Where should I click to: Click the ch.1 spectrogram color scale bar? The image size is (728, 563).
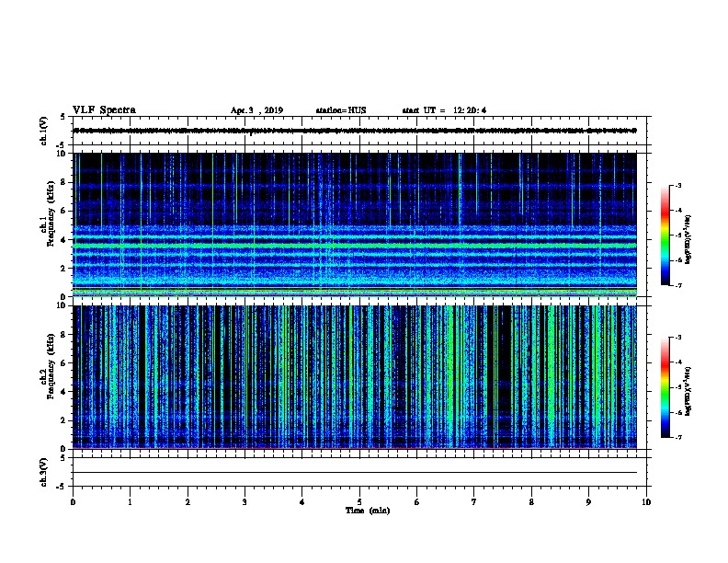[x=665, y=236]
